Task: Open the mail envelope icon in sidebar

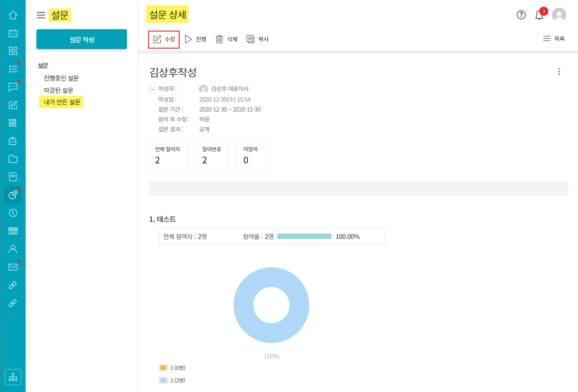Action: [x=13, y=267]
